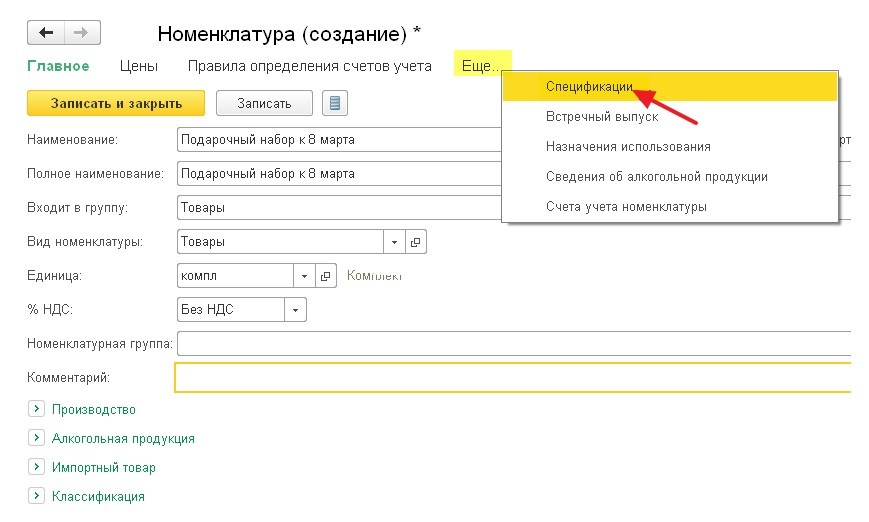
Task: Select Встречный выпуск in the menu
Action: click(669, 116)
